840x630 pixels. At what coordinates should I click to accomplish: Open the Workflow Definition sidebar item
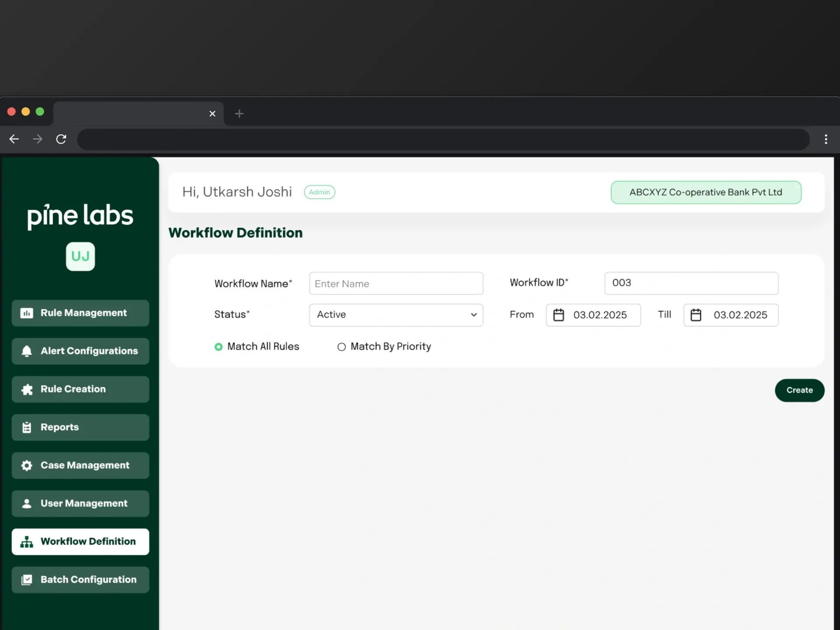pos(80,542)
